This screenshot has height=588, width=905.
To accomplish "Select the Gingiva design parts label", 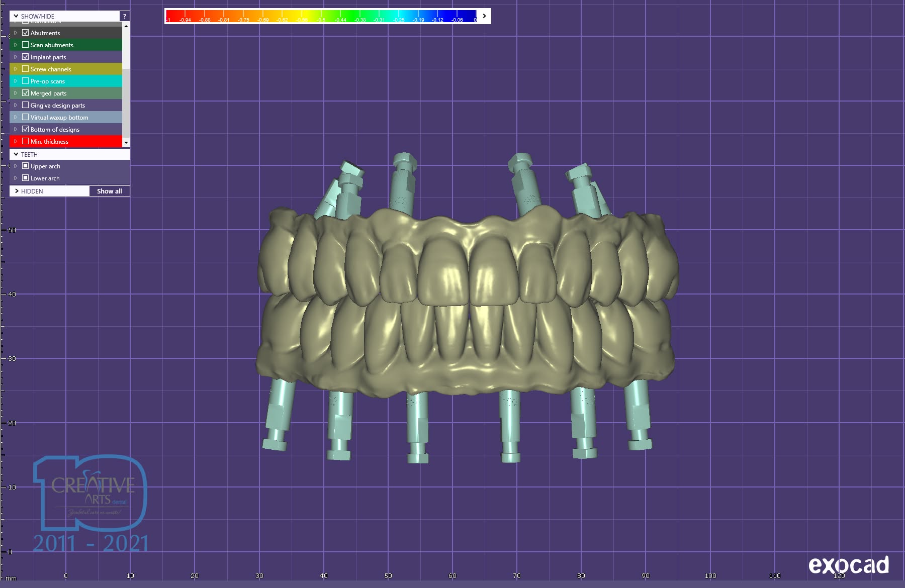I will click(x=58, y=106).
